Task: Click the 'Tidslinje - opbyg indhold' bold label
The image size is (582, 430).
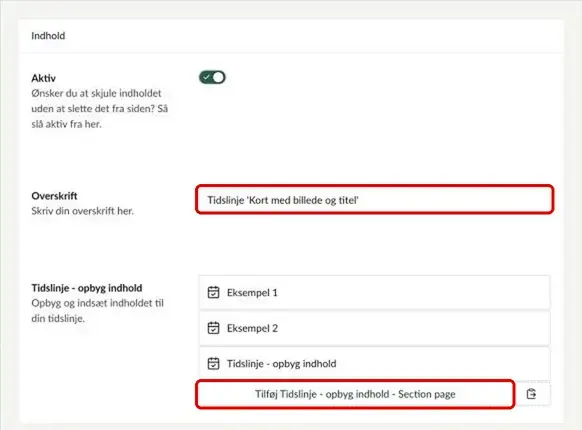Action: tap(87, 288)
